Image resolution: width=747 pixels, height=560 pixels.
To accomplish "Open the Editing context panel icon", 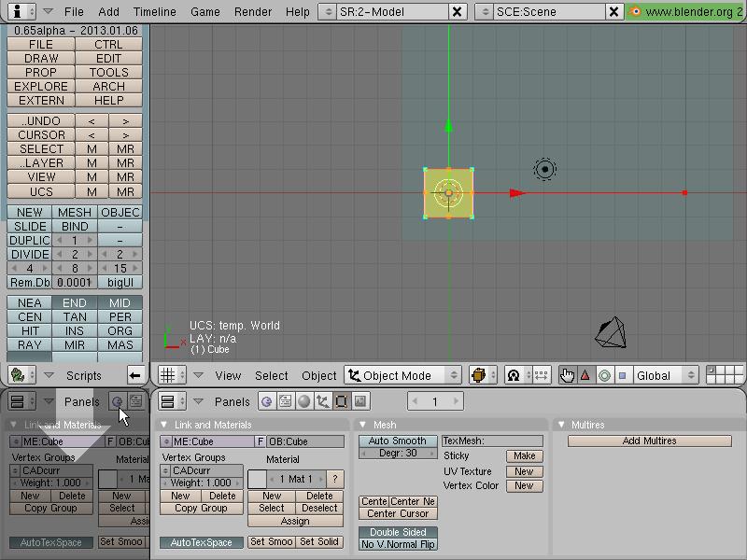I will (341, 401).
